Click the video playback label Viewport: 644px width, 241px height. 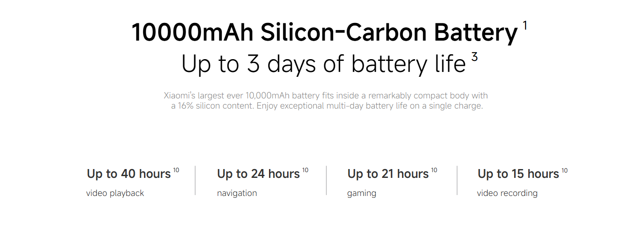[115, 193]
